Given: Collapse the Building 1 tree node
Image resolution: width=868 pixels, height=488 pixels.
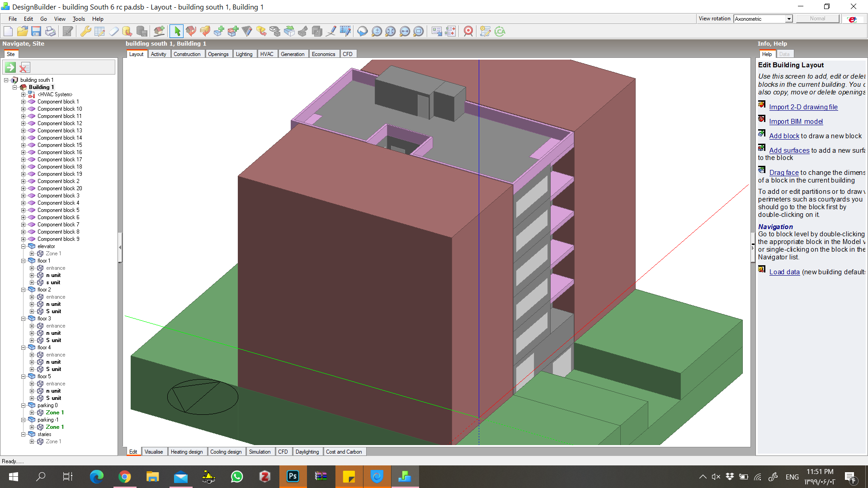Looking at the screenshot, I should point(14,87).
